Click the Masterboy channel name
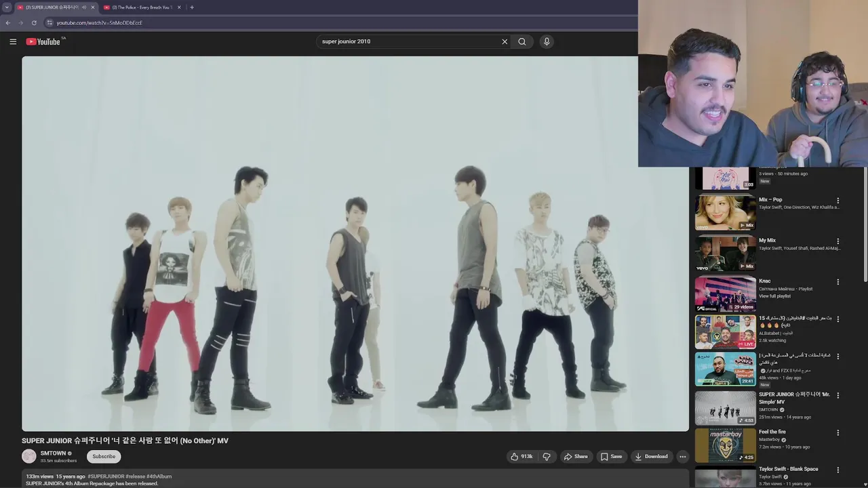The image size is (868, 488). click(770, 440)
